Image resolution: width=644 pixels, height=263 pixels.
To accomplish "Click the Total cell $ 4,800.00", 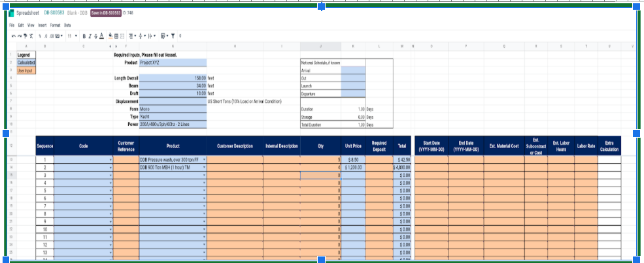I will coord(402,168).
